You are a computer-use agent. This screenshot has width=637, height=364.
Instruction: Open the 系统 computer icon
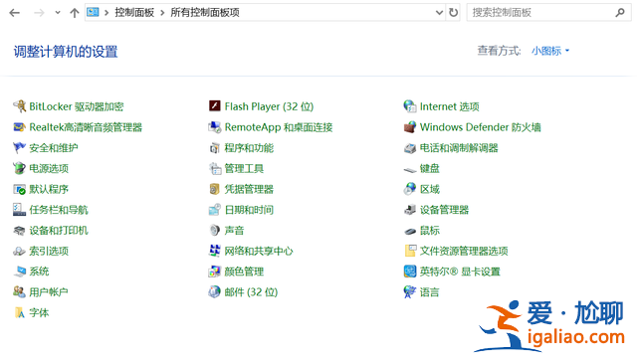[19, 272]
